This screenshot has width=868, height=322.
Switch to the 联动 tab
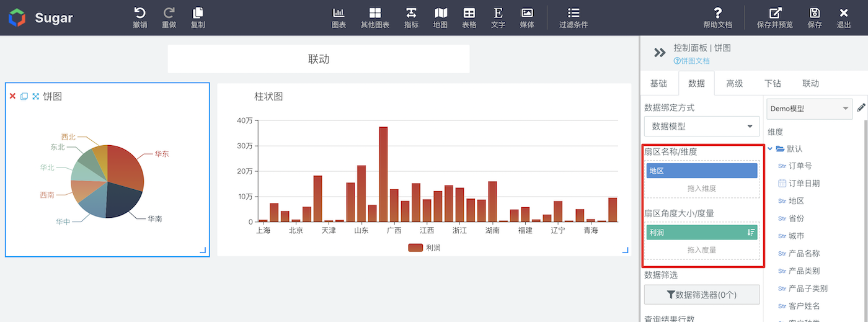click(x=810, y=83)
